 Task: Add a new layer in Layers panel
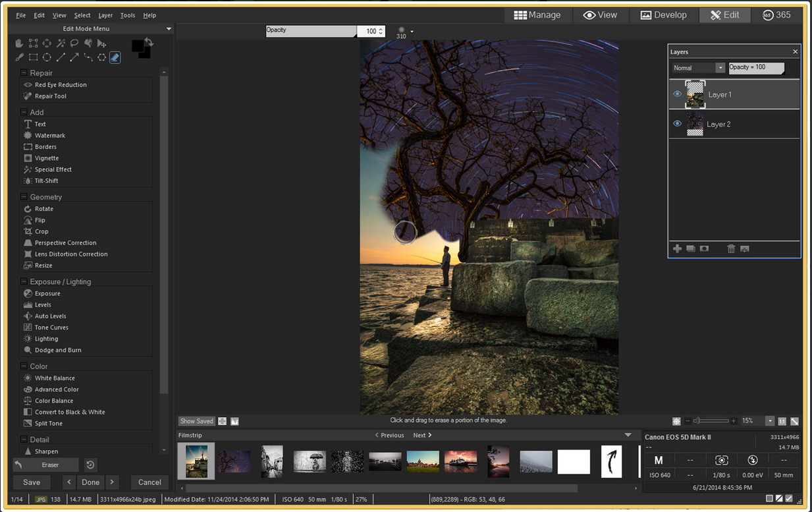tap(677, 248)
